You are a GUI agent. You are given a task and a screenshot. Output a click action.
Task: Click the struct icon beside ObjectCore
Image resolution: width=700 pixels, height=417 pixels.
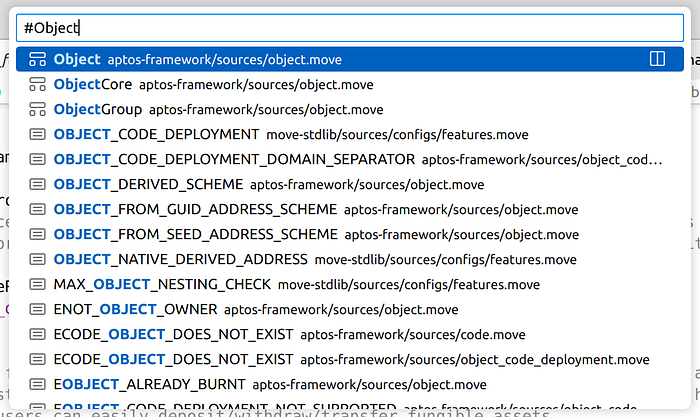click(x=37, y=84)
